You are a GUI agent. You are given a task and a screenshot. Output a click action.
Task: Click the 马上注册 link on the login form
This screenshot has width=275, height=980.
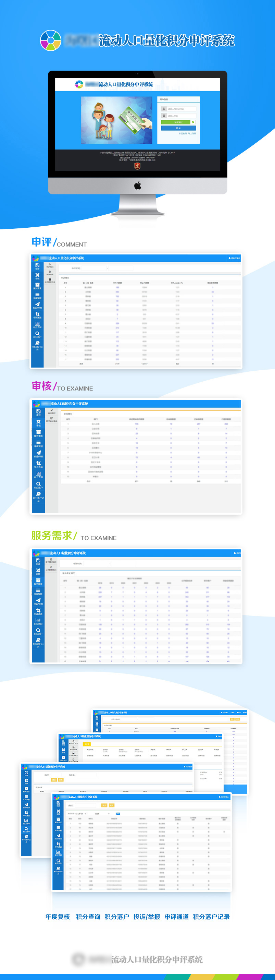(x=192, y=133)
